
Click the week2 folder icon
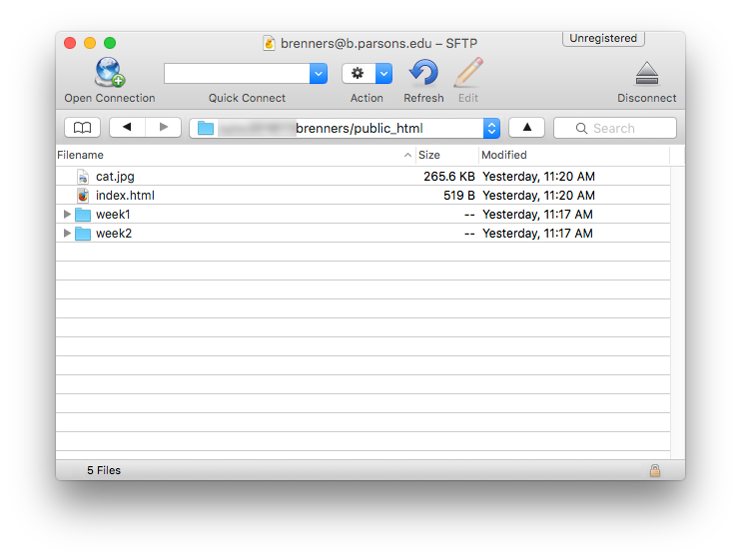(83, 234)
